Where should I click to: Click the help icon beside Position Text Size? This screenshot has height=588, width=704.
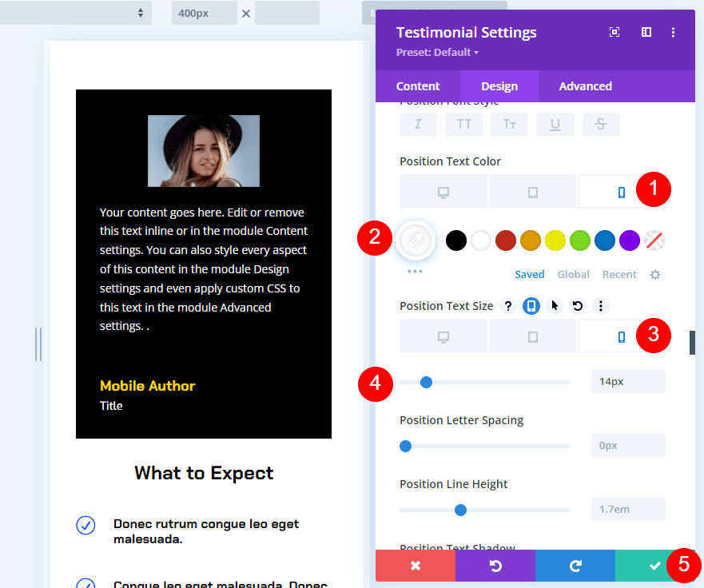coord(509,305)
